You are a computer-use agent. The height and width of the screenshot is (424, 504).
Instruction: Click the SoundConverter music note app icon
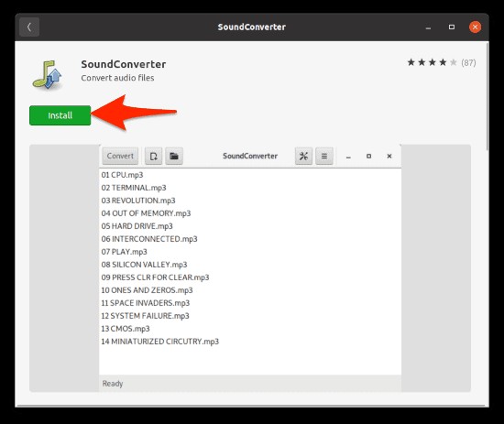coord(48,74)
